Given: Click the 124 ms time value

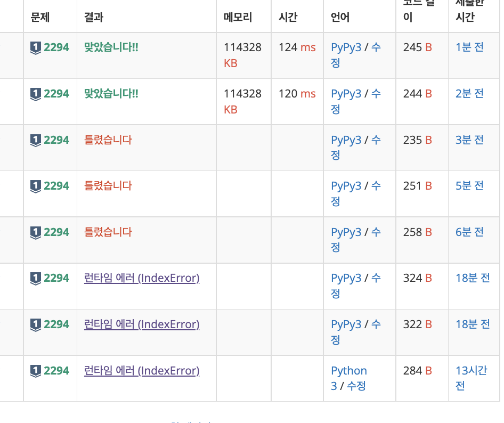Looking at the screenshot, I should (x=297, y=47).
